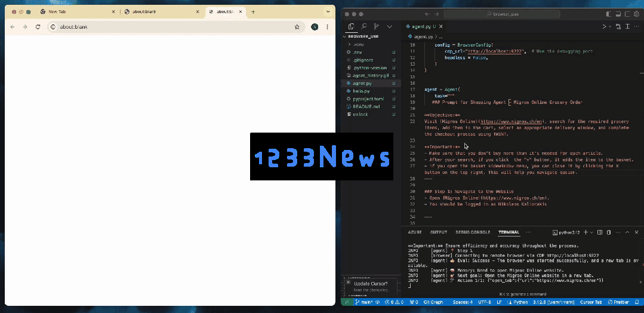Toggle the primary sidebar layout icon in Cursor
The height and width of the screenshot is (313, 644).
click(609, 14)
